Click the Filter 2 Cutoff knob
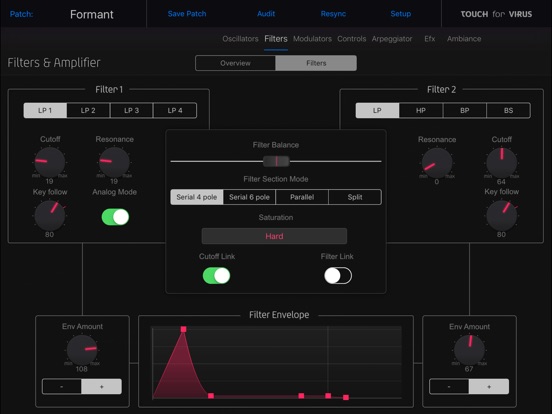Viewport: 552px width, 414px height. pyautogui.click(x=501, y=163)
